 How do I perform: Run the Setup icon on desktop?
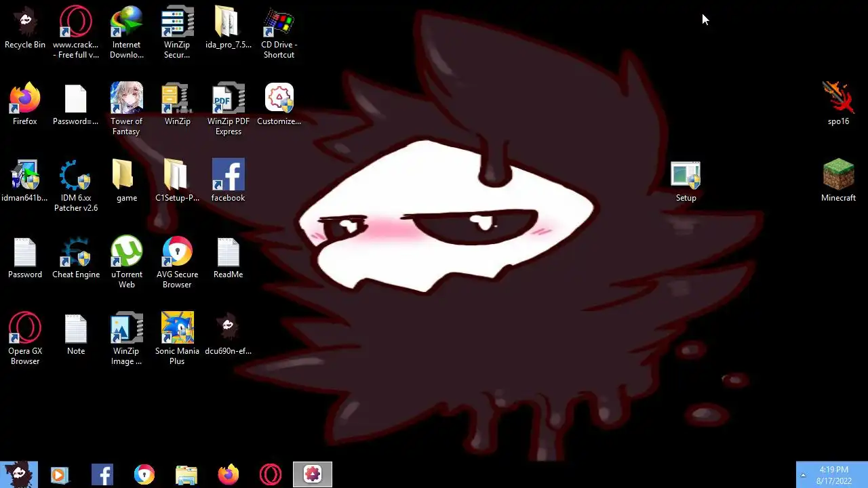686,181
